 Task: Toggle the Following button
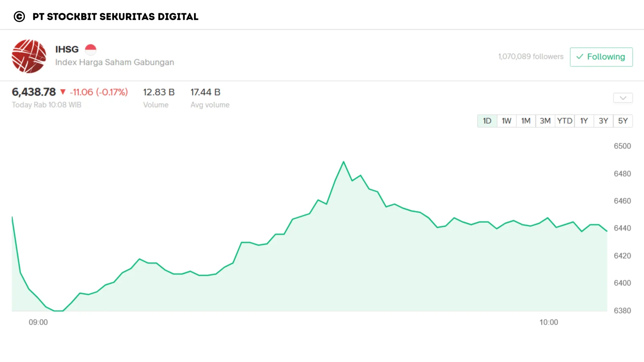[601, 57]
